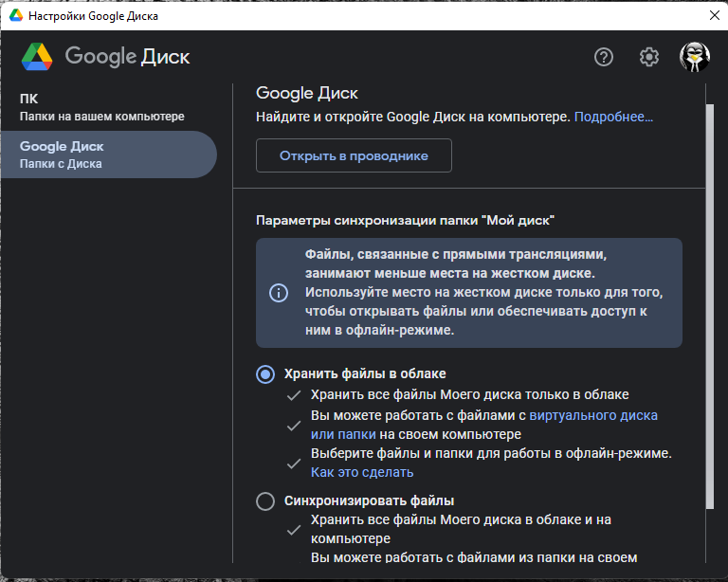
Task: Switch to the "ПК" sidebar section
Action: pos(101,107)
